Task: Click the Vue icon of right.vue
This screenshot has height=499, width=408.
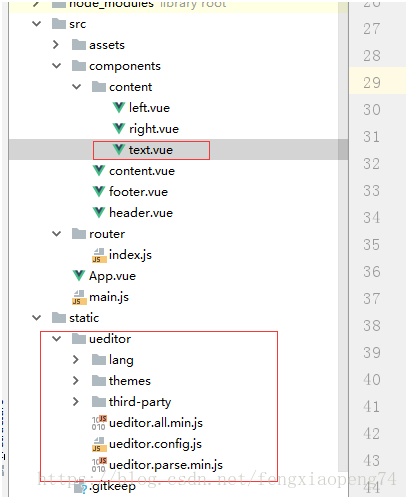Action: 119,129
